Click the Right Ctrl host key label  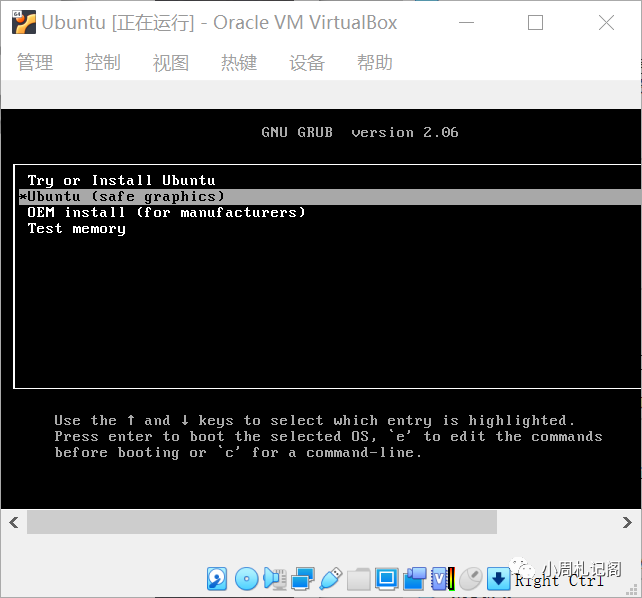coord(559,580)
